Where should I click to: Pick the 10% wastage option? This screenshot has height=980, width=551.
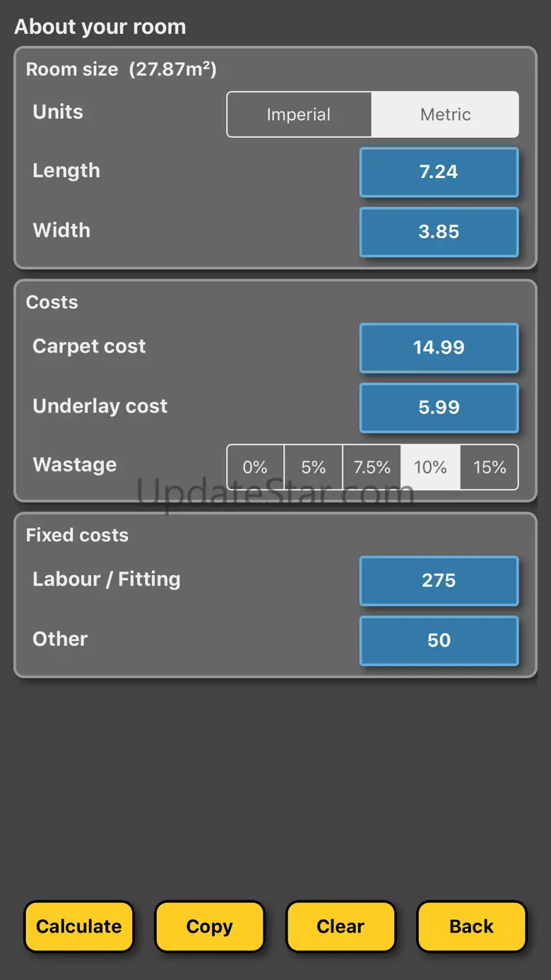[430, 467]
